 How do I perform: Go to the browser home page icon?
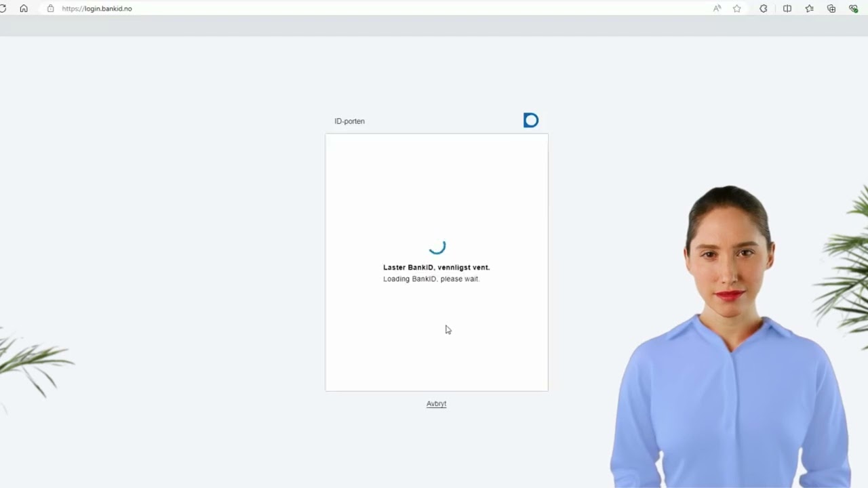tap(24, 8)
